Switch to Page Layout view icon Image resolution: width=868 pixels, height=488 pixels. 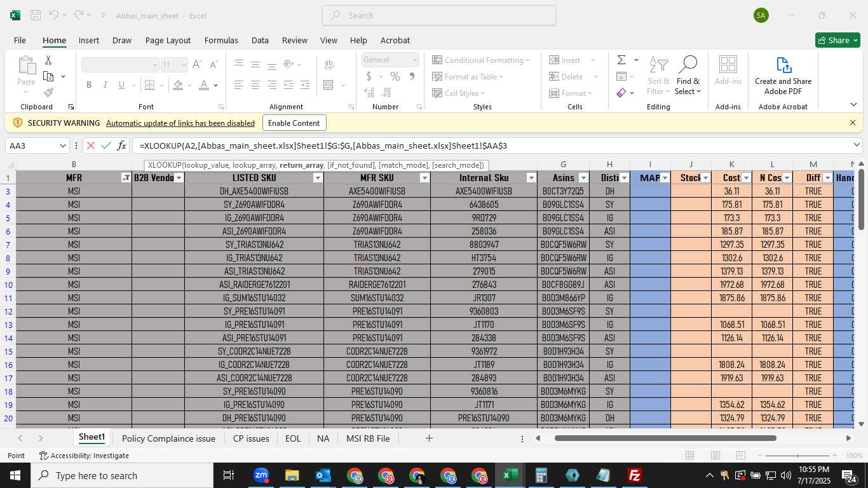coord(715,456)
